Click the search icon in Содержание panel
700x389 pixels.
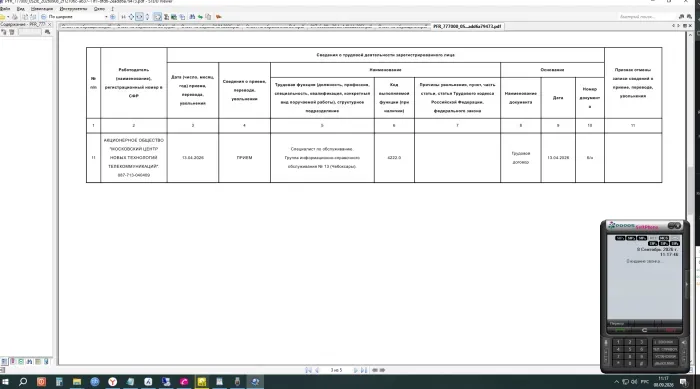coord(47,32)
